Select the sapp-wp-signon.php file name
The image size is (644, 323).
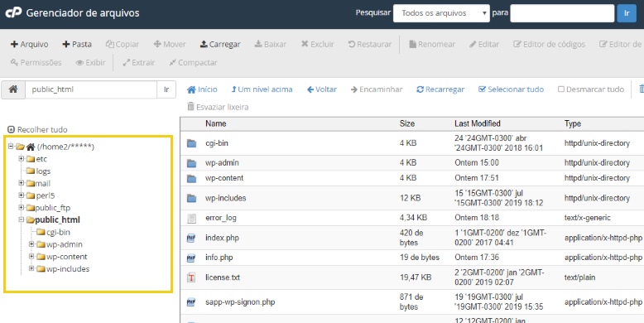[x=240, y=302]
